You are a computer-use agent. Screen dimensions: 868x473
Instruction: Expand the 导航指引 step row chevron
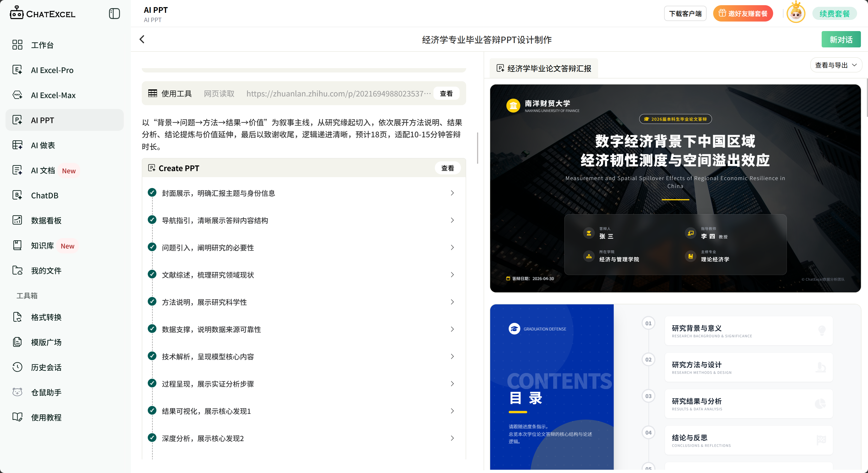click(x=452, y=220)
